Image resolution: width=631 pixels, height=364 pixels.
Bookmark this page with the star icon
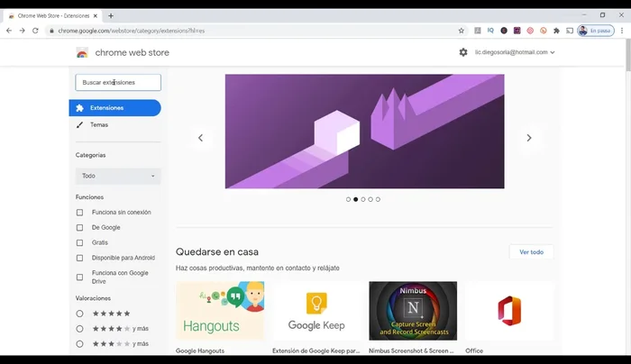[462, 31]
